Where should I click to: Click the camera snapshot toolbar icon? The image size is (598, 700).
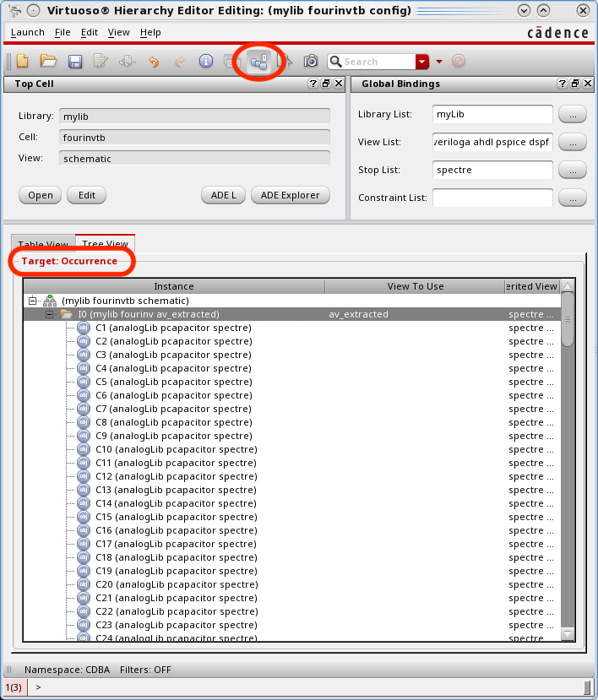(311, 62)
